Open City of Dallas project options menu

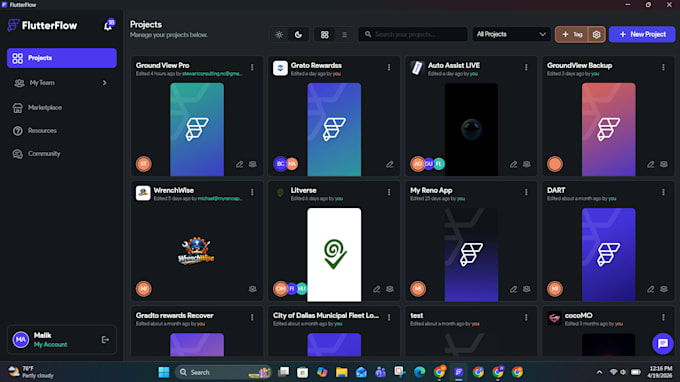389,317
